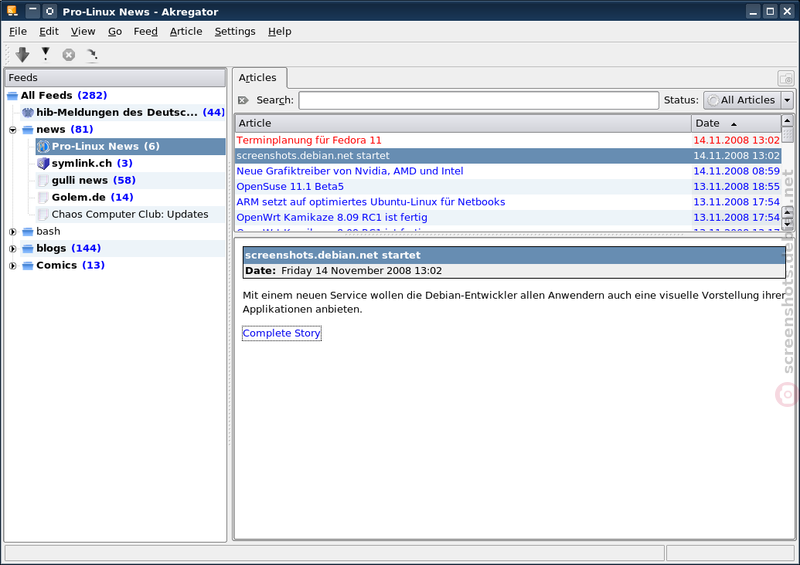Select the Golem.de (14) feed

[92, 197]
